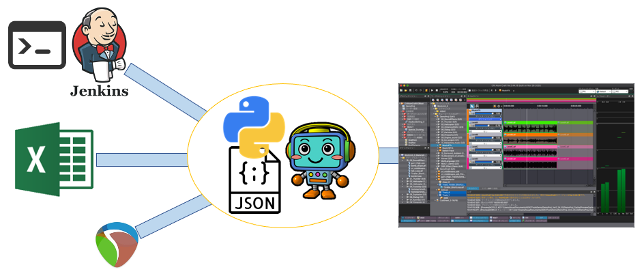Expand the CueSheet_0 tree node

435,201
